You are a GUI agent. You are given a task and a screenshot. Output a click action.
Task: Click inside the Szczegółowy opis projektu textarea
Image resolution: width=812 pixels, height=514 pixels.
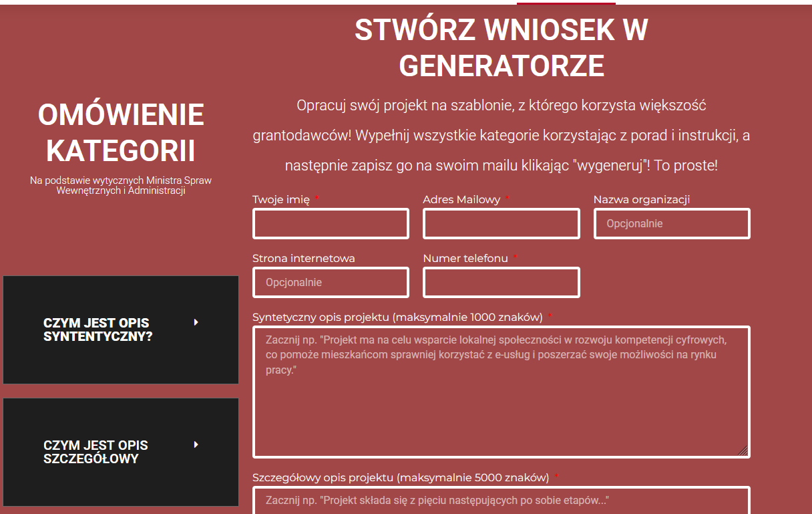pos(501,501)
